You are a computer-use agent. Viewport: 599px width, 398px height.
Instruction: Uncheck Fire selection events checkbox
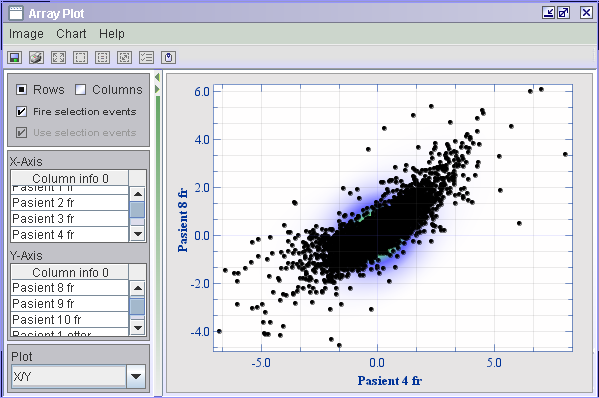click(21, 112)
